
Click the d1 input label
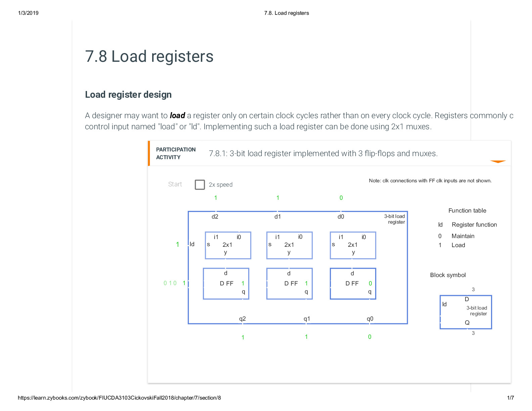pos(277,217)
